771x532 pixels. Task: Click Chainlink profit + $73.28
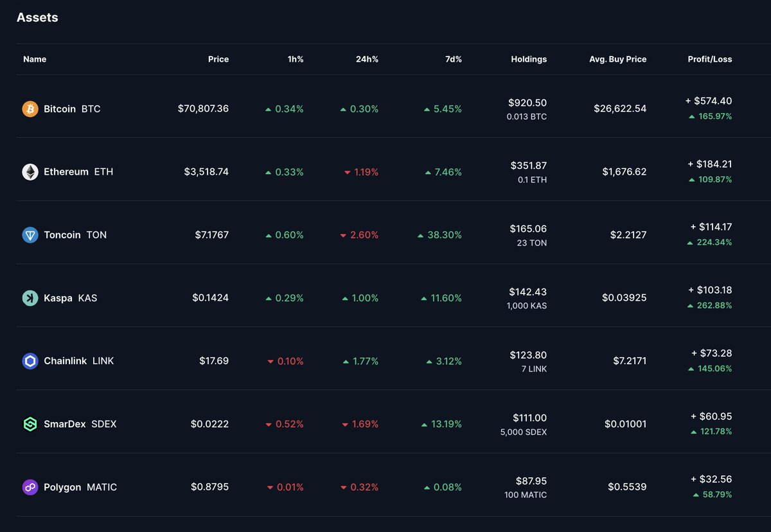pos(711,353)
